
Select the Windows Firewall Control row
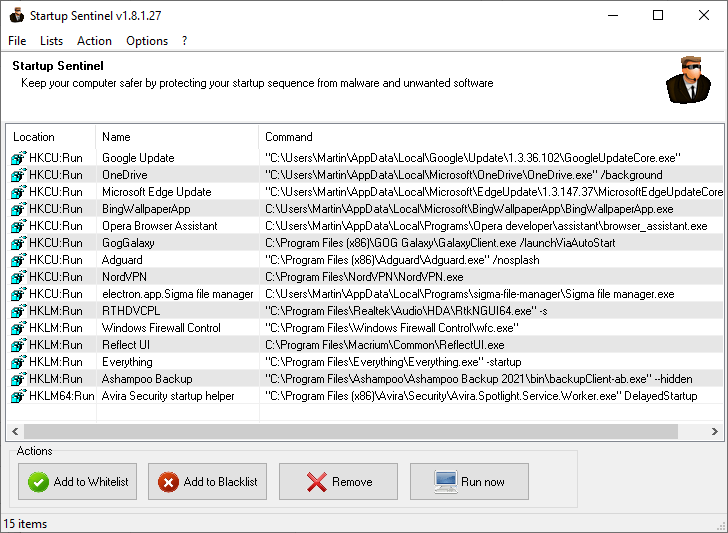161,328
